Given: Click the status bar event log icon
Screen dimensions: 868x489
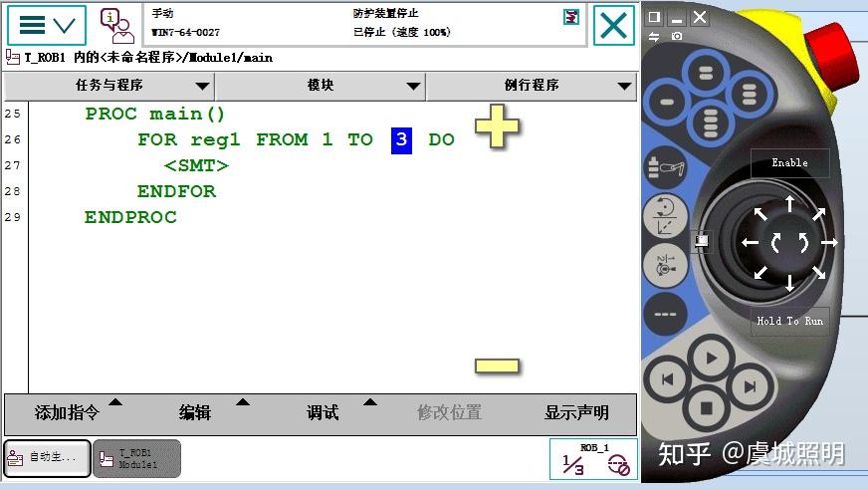Looking at the screenshot, I should [570, 17].
